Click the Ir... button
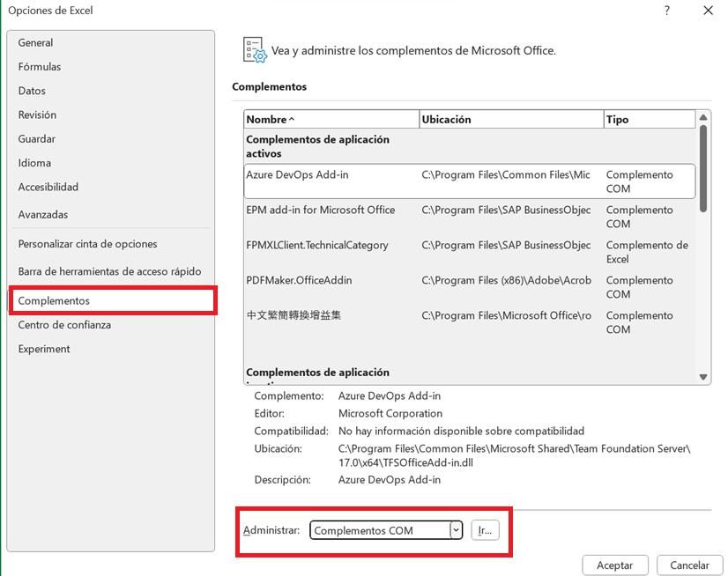 tap(485, 530)
